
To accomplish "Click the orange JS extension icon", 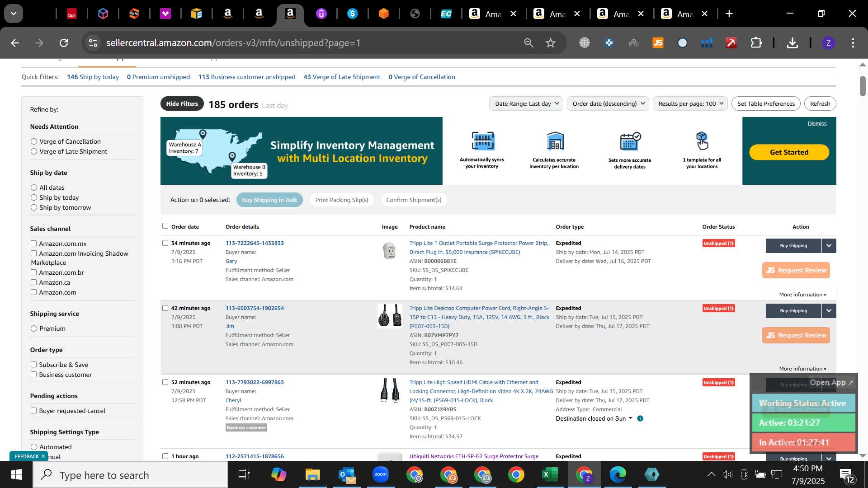I will coord(658,43).
